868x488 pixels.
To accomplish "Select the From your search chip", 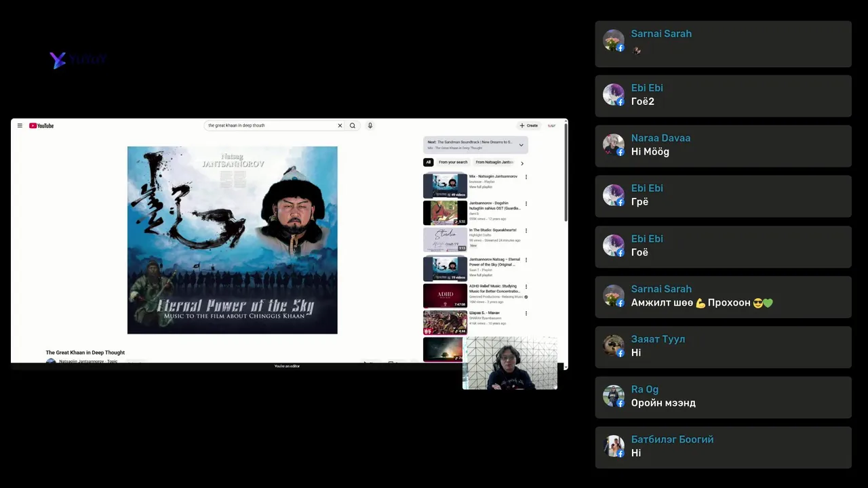I will tap(453, 163).
